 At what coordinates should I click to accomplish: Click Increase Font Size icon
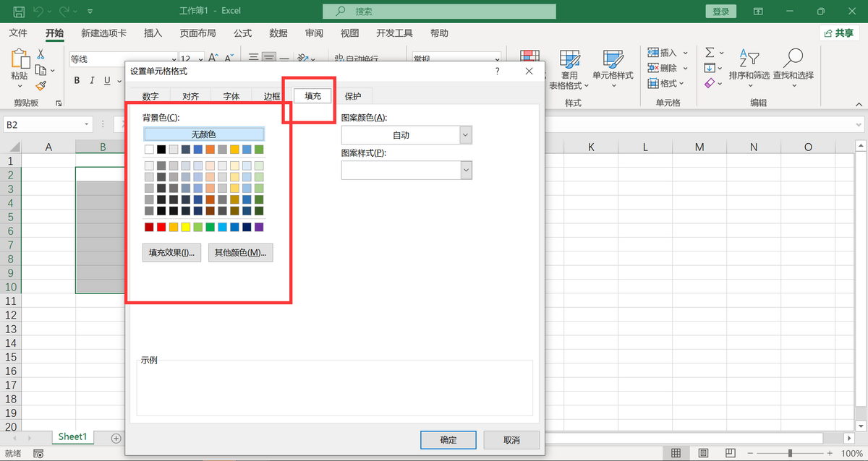[213, 58]
